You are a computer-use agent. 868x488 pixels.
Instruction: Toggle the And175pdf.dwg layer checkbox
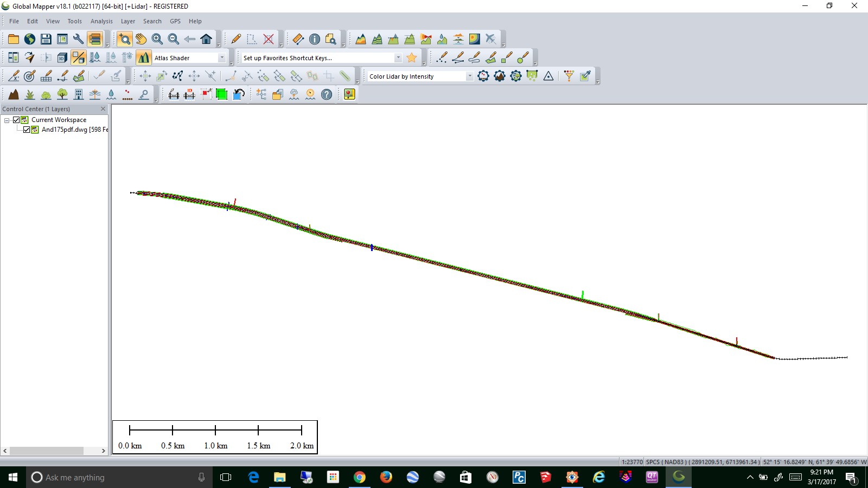pos(27,130)
